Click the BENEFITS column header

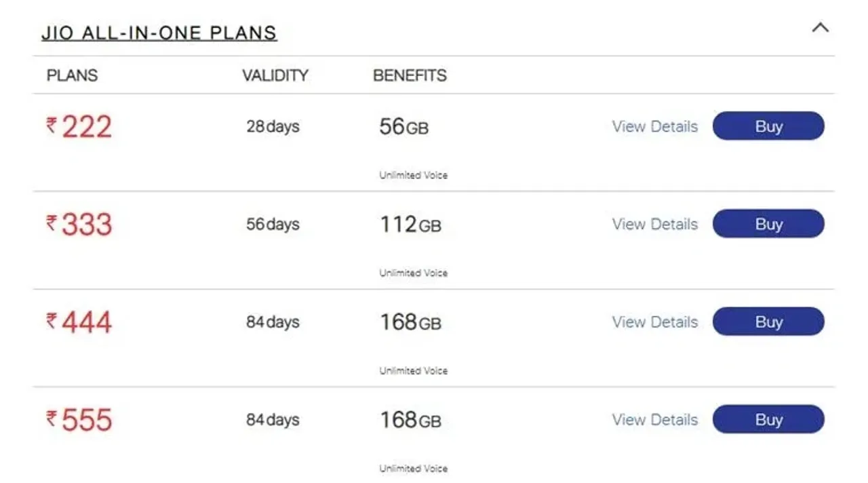pyautogui.click(x=410, y=75)
